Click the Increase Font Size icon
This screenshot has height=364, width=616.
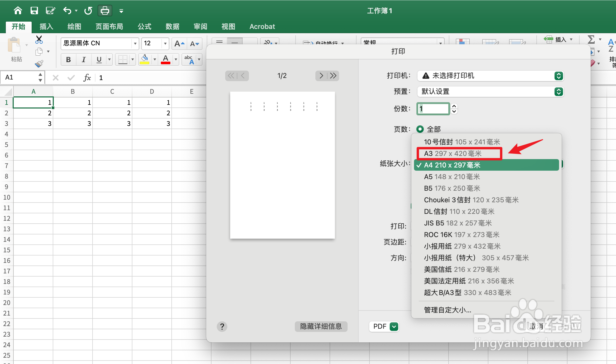click(x=179, y=43)
